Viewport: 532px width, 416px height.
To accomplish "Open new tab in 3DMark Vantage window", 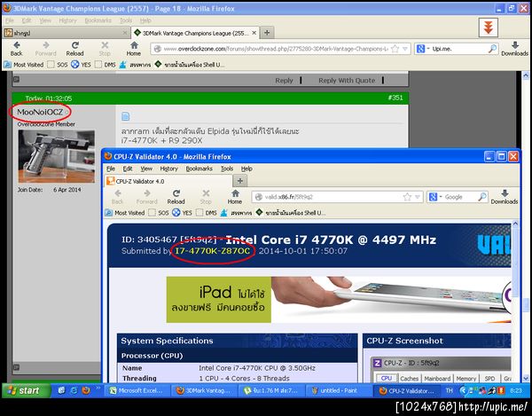I will pyautogui.click(x=267, y=33).
